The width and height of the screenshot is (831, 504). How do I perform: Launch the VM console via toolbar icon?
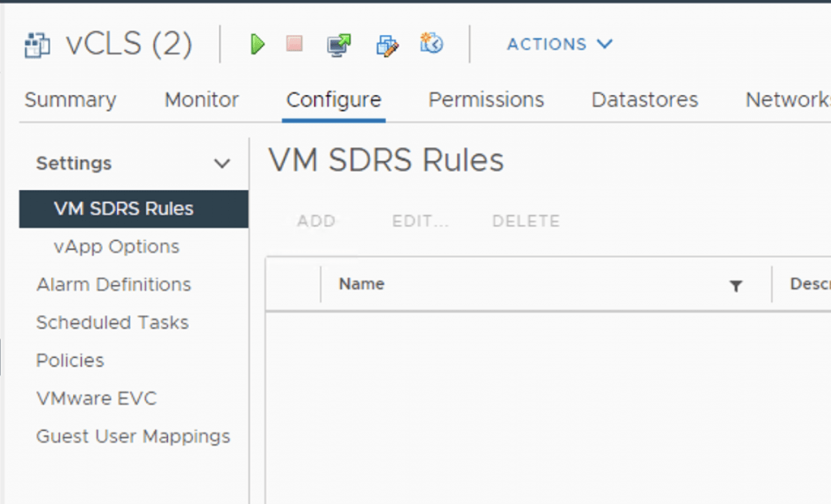coord(338,45)
